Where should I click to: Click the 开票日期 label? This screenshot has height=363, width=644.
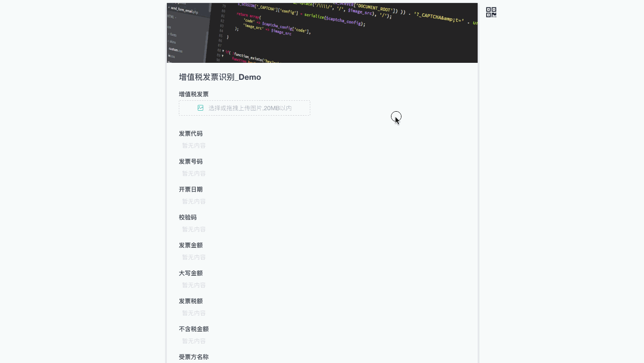[x=191, y=189]
